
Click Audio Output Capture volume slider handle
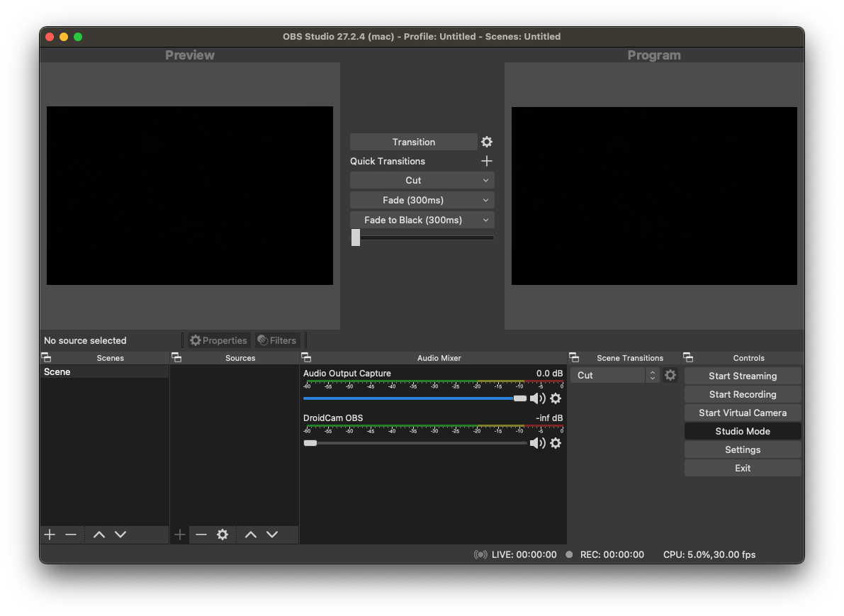click(520, 398)
